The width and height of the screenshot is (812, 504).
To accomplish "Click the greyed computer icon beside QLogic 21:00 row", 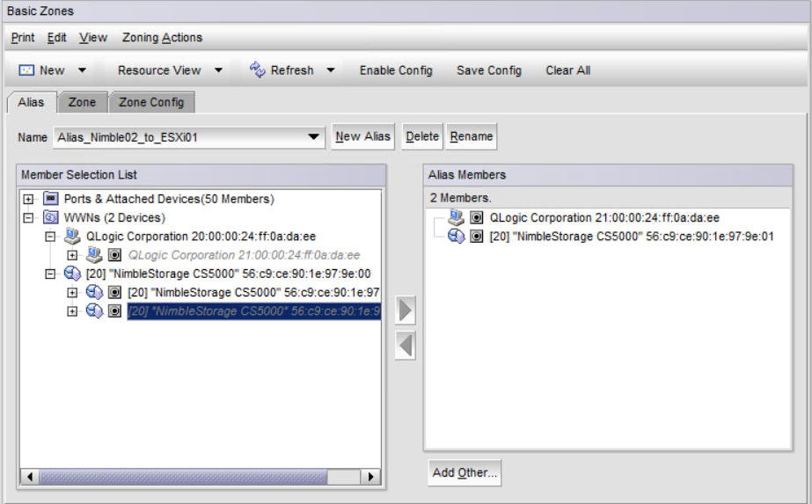I will click(x=94, y=254).
